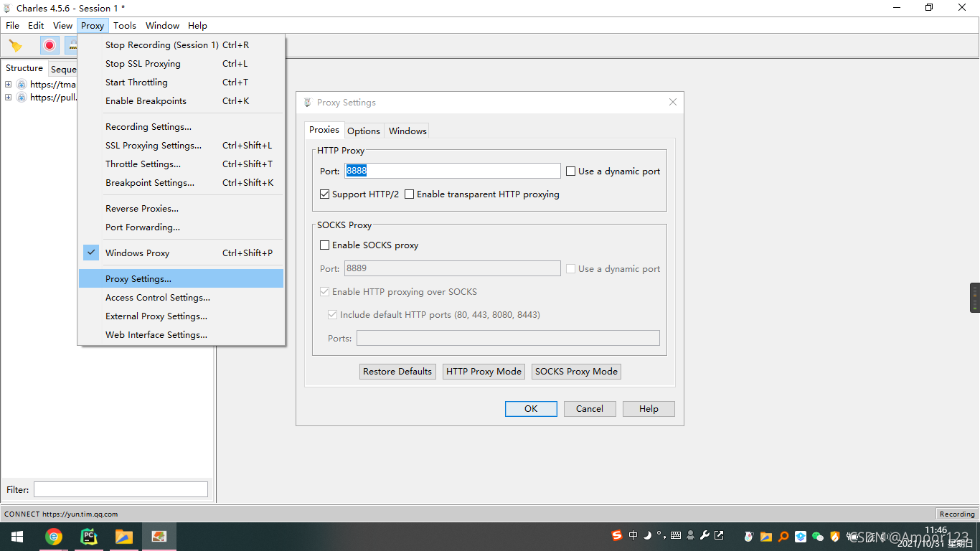Screen dimensions: 980x551
Task: Expand the https://tma tree node
Action: pos(9,85)
